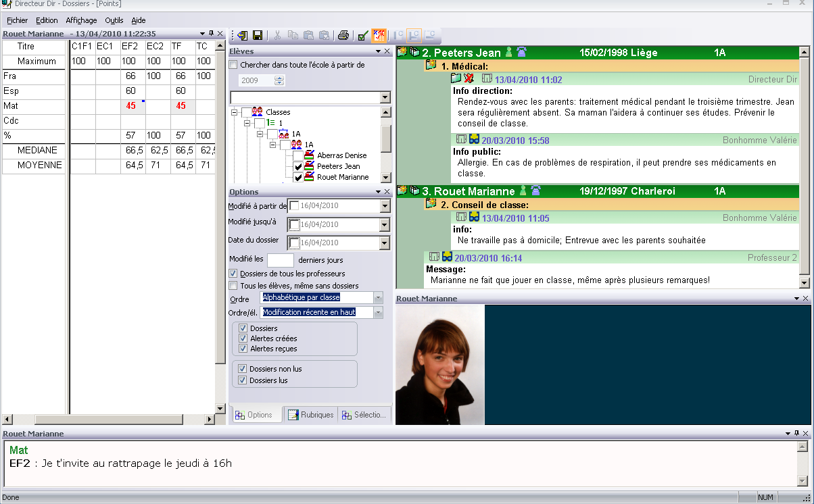The width and height of the screenshot is (814, 504).
Task: Open the Aide menu
Action: click(138, 20)
